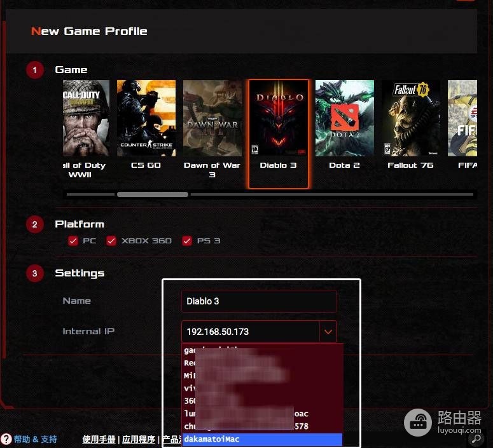Select dakamatoiMac from the device list

point(262,439)
